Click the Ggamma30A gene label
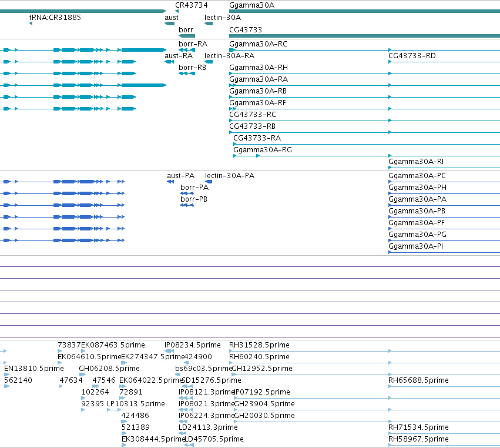 click(251, 5)
